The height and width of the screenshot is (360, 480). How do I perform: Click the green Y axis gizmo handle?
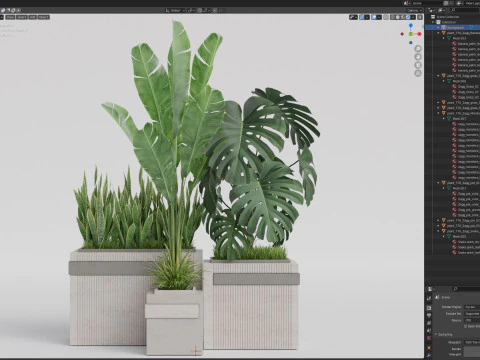[411, 34]
